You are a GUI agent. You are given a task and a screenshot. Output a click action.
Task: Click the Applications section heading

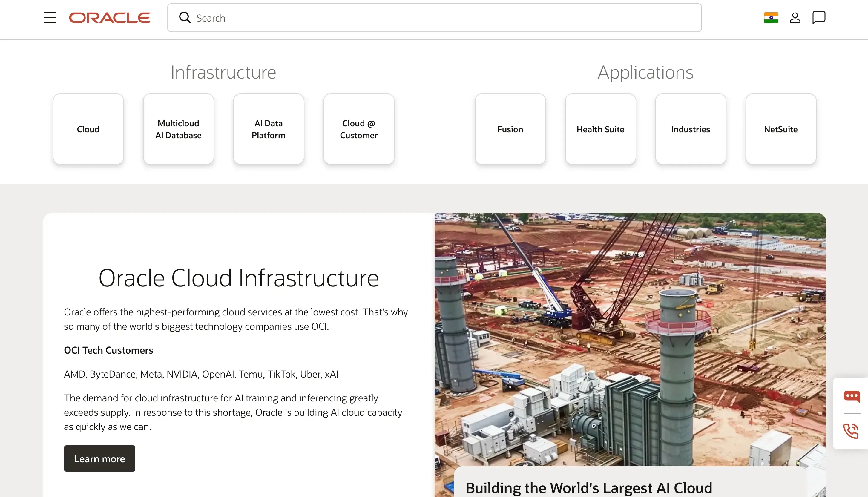(645, 72)
